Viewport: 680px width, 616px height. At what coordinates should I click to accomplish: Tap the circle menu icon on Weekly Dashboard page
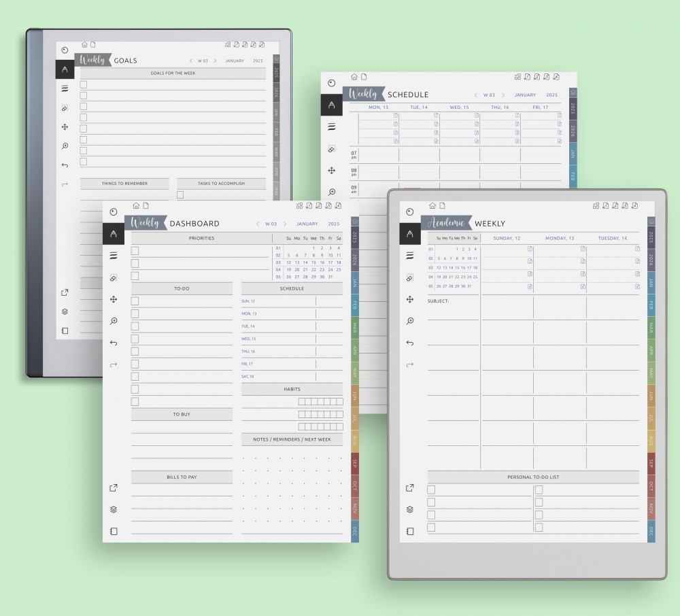tap(113, 211)
